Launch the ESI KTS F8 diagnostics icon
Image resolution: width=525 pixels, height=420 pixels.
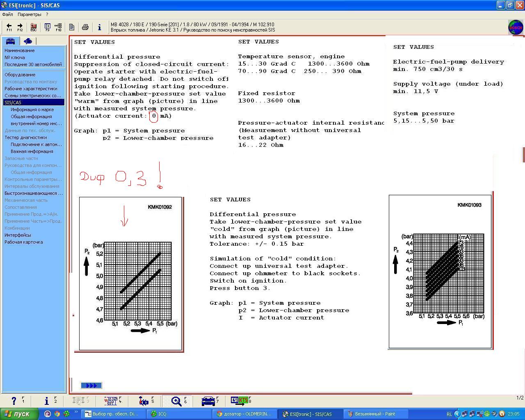pos(240,401)
